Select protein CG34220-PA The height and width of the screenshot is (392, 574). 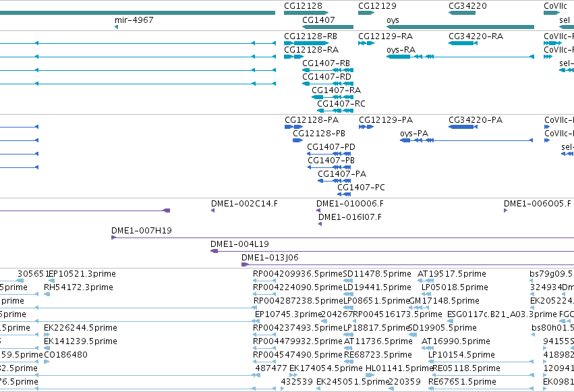[x=476, y=120]
